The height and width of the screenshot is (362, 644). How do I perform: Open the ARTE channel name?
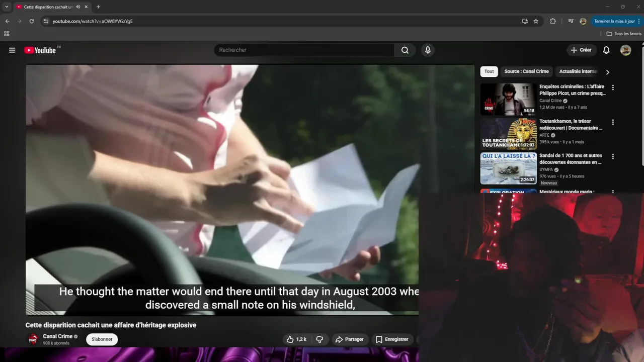coord(544,135)
